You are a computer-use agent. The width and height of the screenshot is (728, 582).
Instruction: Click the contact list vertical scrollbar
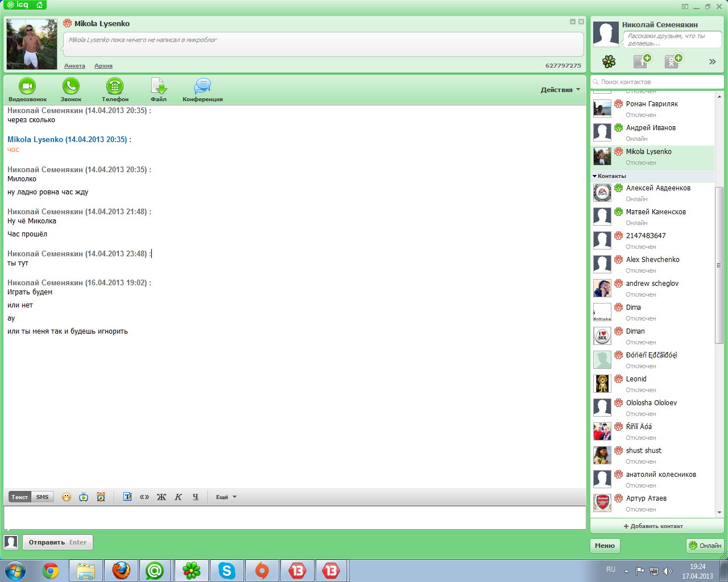click(719, 264)
